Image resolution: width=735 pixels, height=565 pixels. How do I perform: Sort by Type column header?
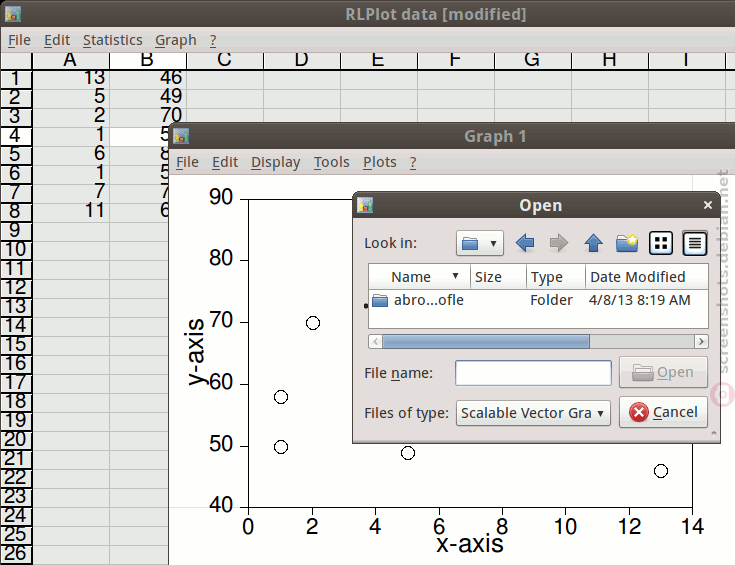555,277
